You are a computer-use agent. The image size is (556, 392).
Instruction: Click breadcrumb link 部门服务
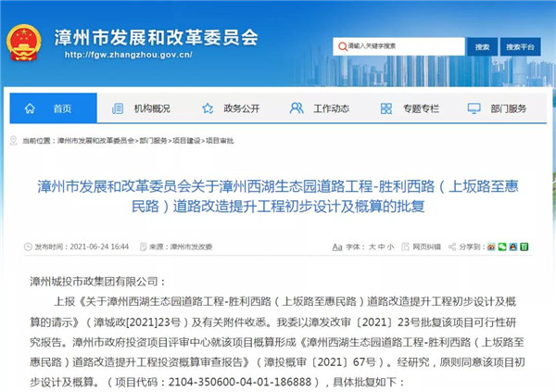coord(153,141)
